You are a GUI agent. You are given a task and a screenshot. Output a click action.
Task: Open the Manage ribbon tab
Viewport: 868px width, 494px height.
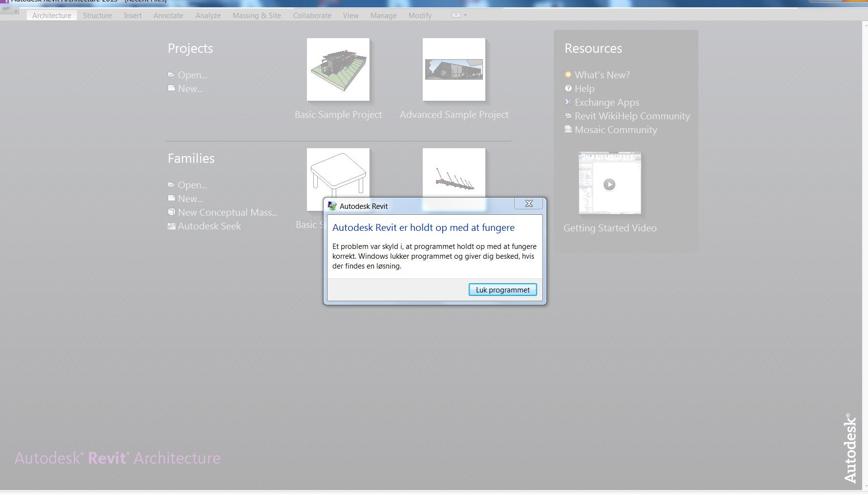[383, 16]
